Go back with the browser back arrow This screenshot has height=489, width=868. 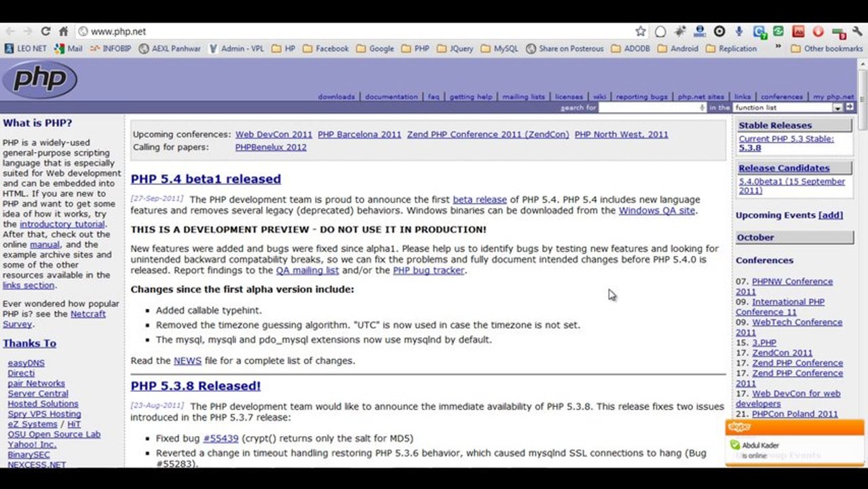point(10,31)
